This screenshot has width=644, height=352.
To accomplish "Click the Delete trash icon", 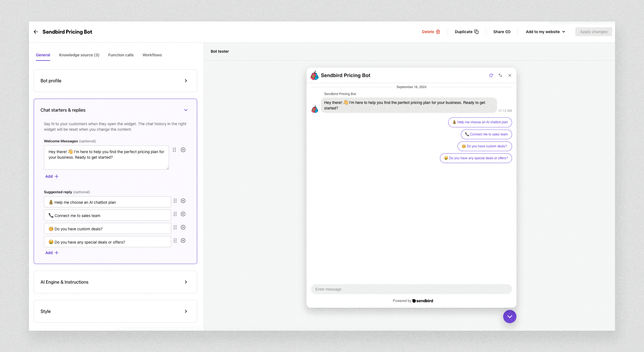I will [438, 32].
